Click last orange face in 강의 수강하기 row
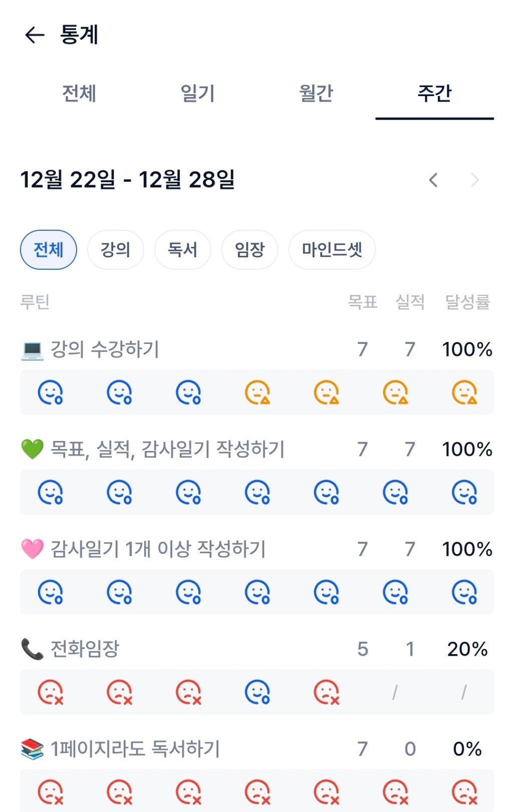This screenshot has width=514, height=812. [x=464, y=392]
